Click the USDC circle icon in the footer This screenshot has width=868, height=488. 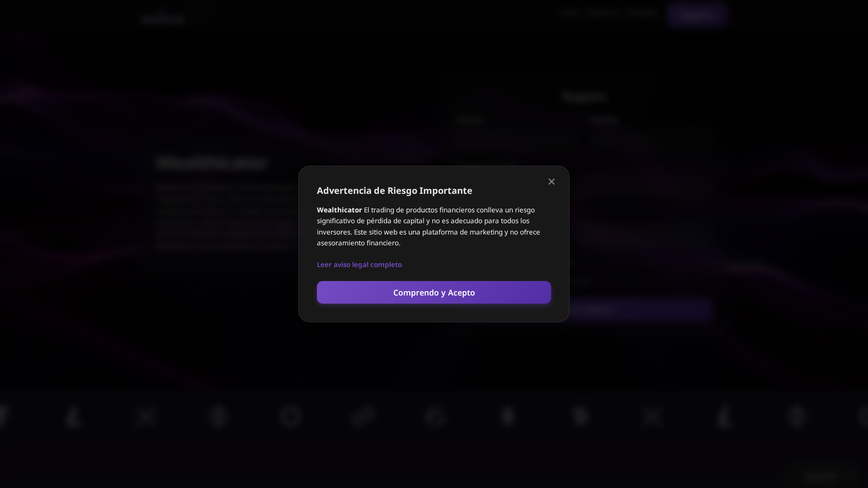pyautogui.click(x=291, y=417)
